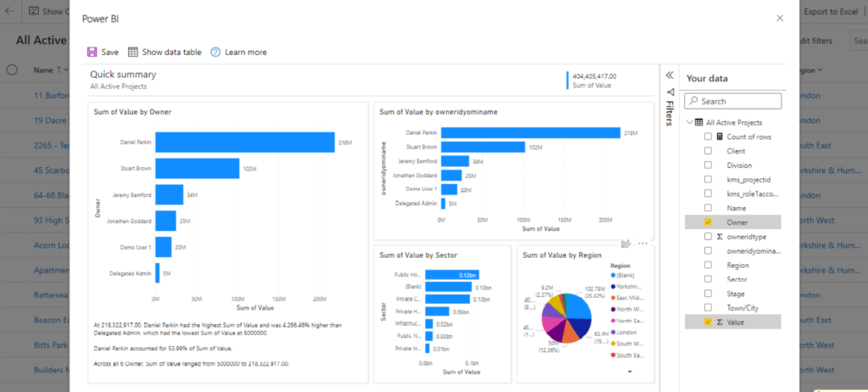Select the Stuart Brown bar in owneridyominame chart

pyautogui.click(x=482, y=147)
